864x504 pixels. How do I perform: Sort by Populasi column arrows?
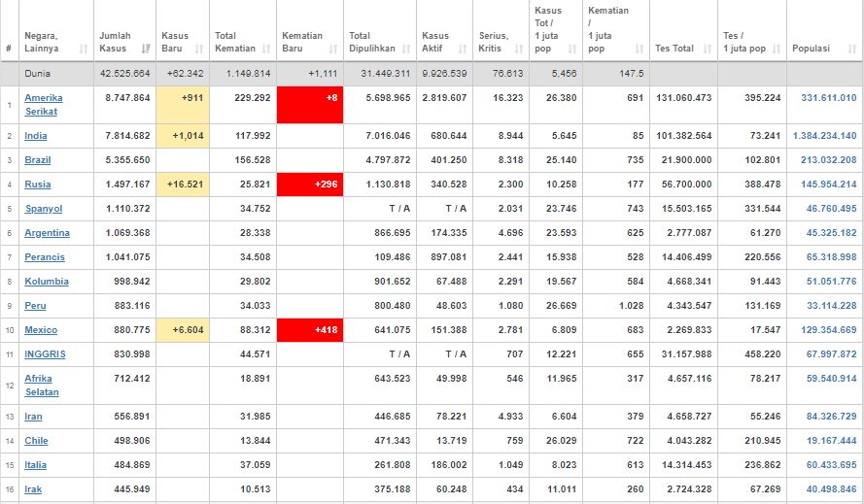(x=852, y=49)
